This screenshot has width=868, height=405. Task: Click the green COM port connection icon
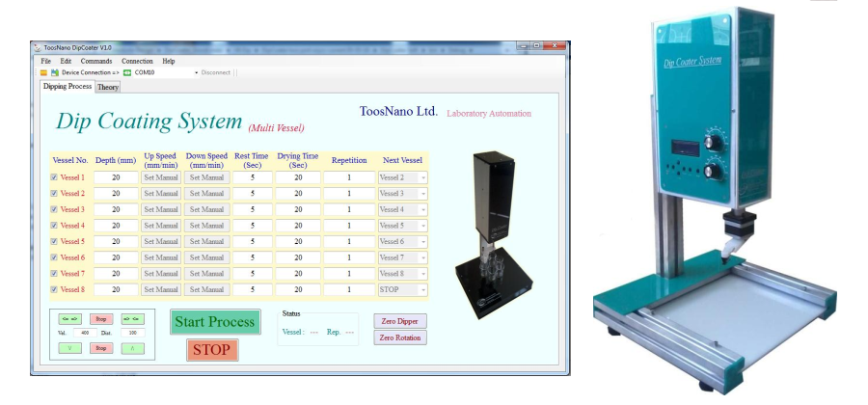(126, 72)
